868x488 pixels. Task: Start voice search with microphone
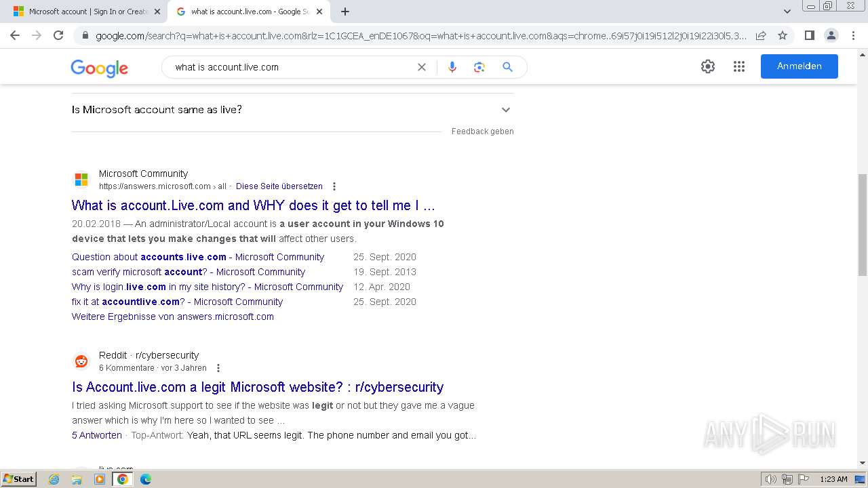pyautogui.click(x=452, y=67)
